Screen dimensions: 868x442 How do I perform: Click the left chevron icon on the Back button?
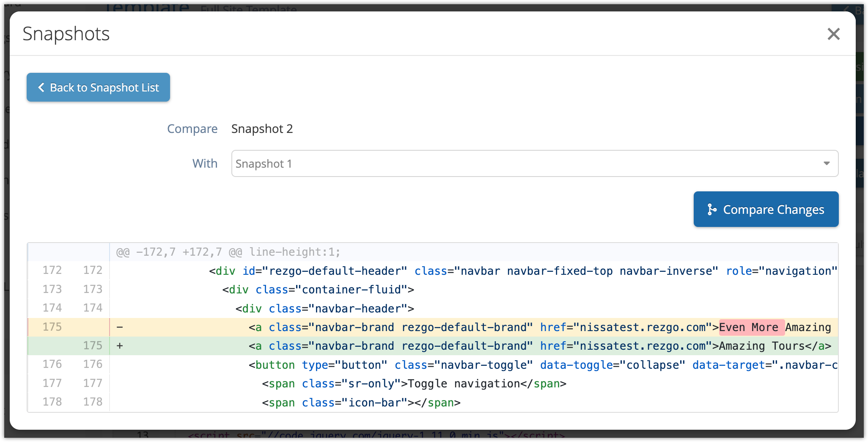(x=41, y=87)
